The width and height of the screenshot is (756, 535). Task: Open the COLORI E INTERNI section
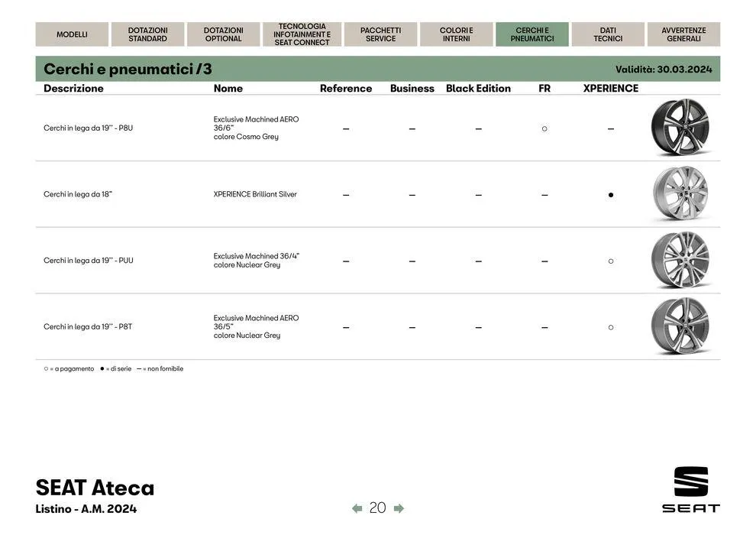coord(454,34)
